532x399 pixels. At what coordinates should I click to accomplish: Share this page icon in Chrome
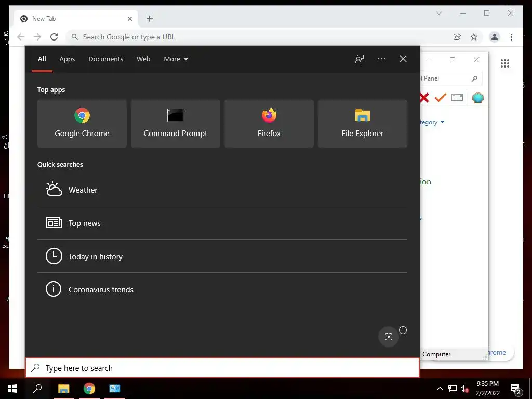tap(457, 37)
